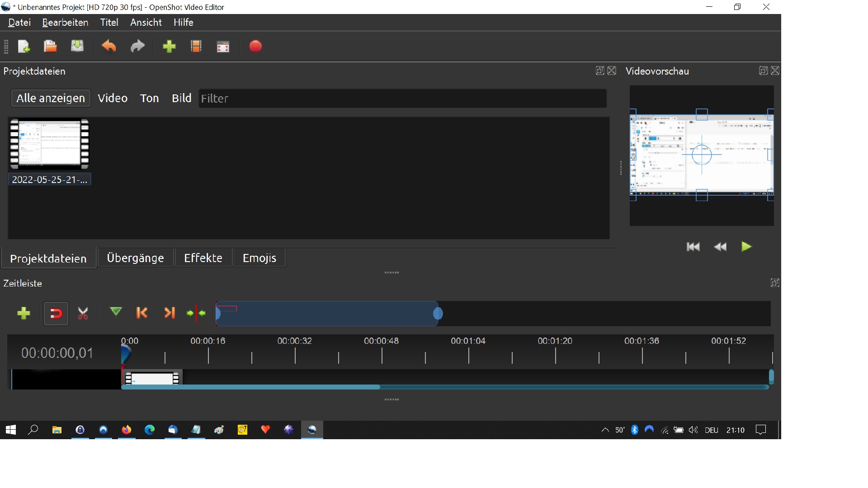
Task: Open the Ansicht menu
Action: point(146,23)
